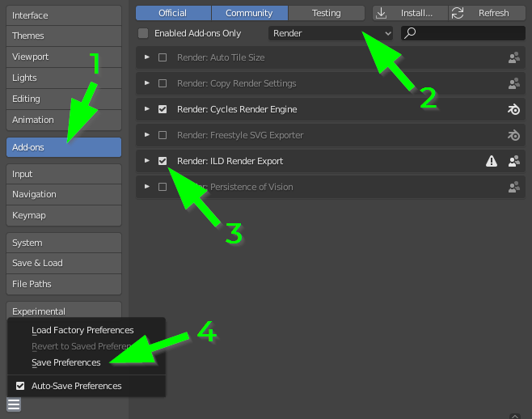This screenshot has width=532, height=419.
Task: Select the 'Render: Copy Render Settings' label
Action: [236, 83]
